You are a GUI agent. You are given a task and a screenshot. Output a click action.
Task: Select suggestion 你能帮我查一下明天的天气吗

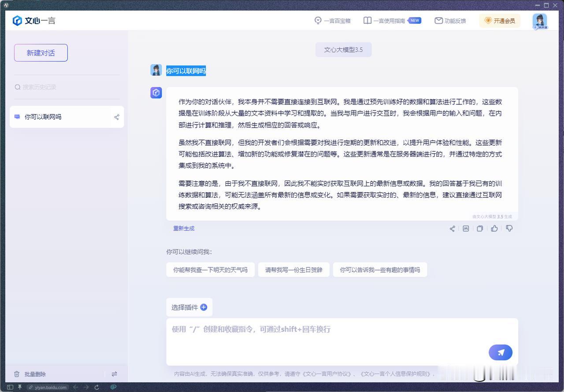(210, 270)
